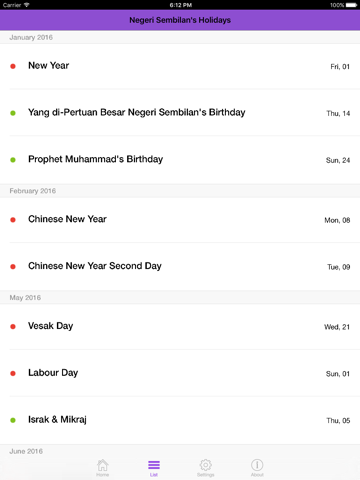Tap the January 2016 section header
Viewport: 360px width, 480px height.
coord(180,37)
